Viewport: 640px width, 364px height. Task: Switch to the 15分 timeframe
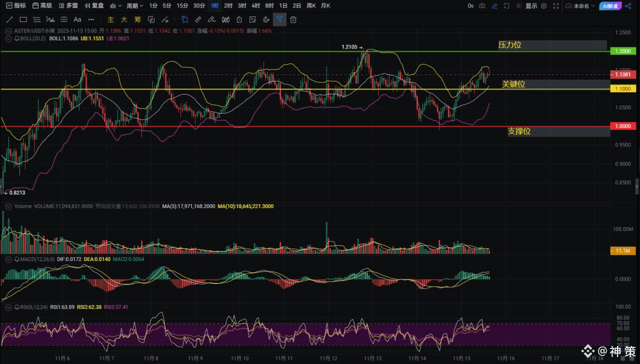tap(182, 6)
